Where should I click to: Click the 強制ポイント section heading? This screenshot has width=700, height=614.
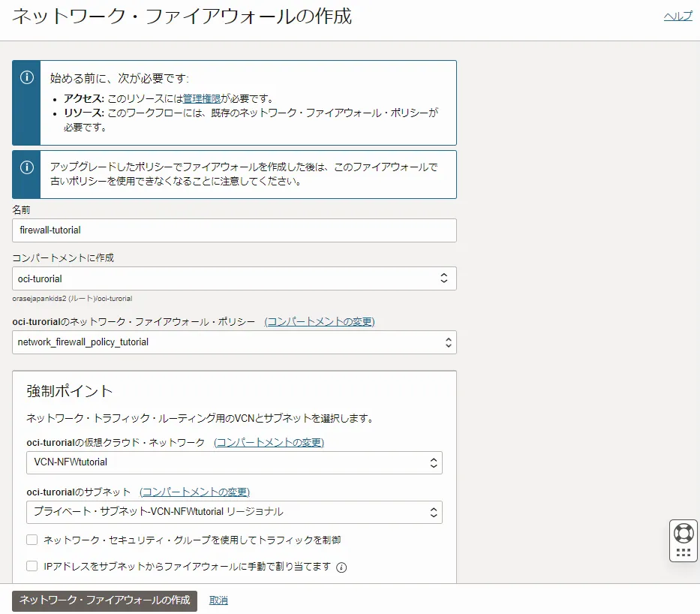69,391
